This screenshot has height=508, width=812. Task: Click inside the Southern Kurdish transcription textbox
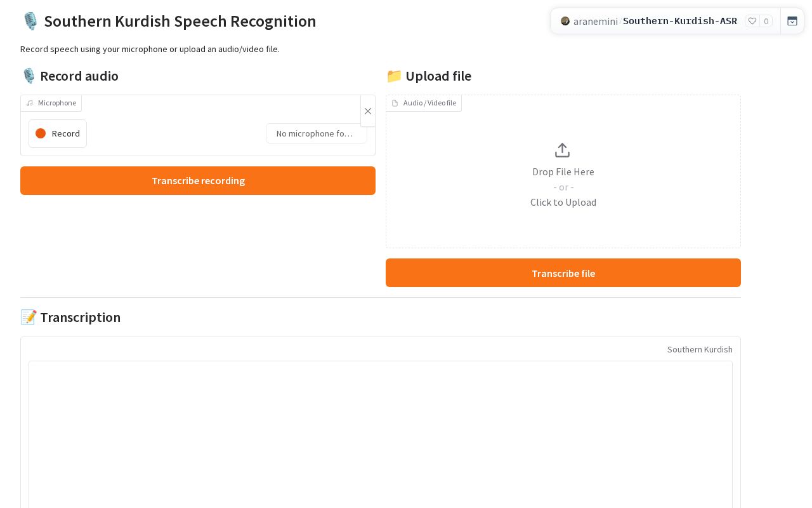coord(381,434)
